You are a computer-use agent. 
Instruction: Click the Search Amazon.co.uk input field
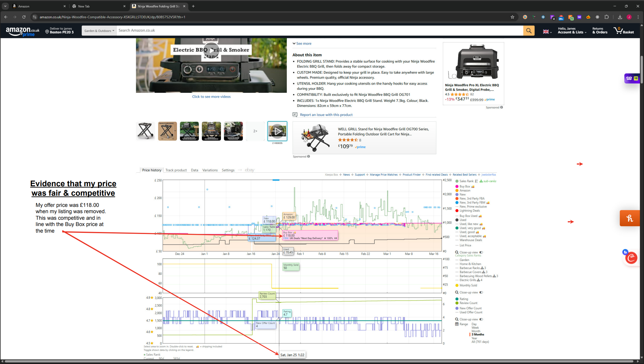(320, 31)
